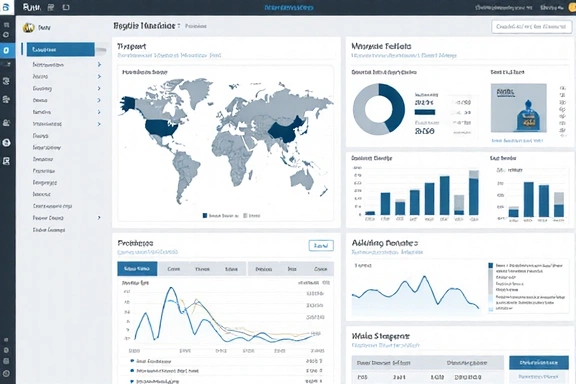Click the dark blue United States region on the map
The width and height of the screenshot is (576, 384).
(161, 128)
